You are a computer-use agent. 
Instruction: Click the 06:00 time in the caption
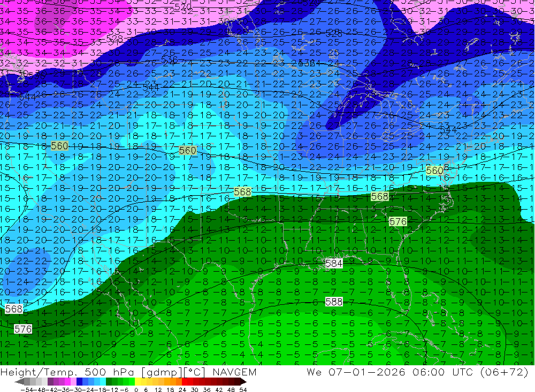point(429,372)
